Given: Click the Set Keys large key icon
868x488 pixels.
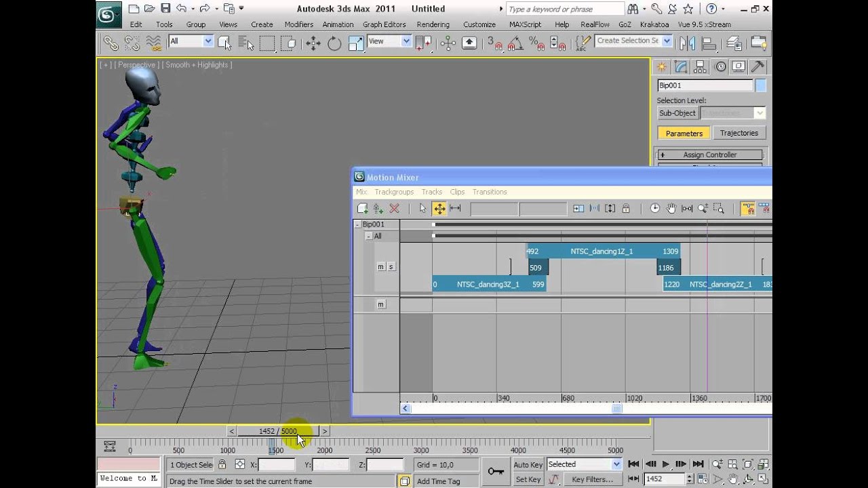Looking at the screenshot, I should pyautogui.click(x=496, y=471).
